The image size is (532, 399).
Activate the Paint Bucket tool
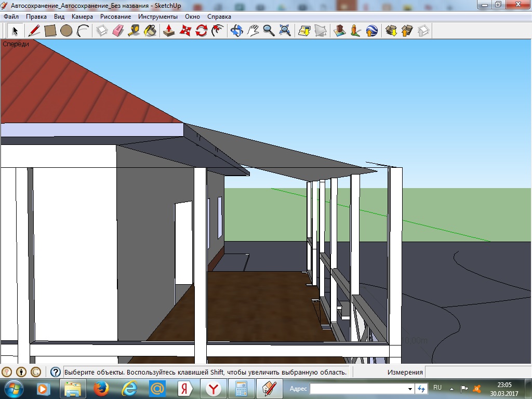[150, 31]
